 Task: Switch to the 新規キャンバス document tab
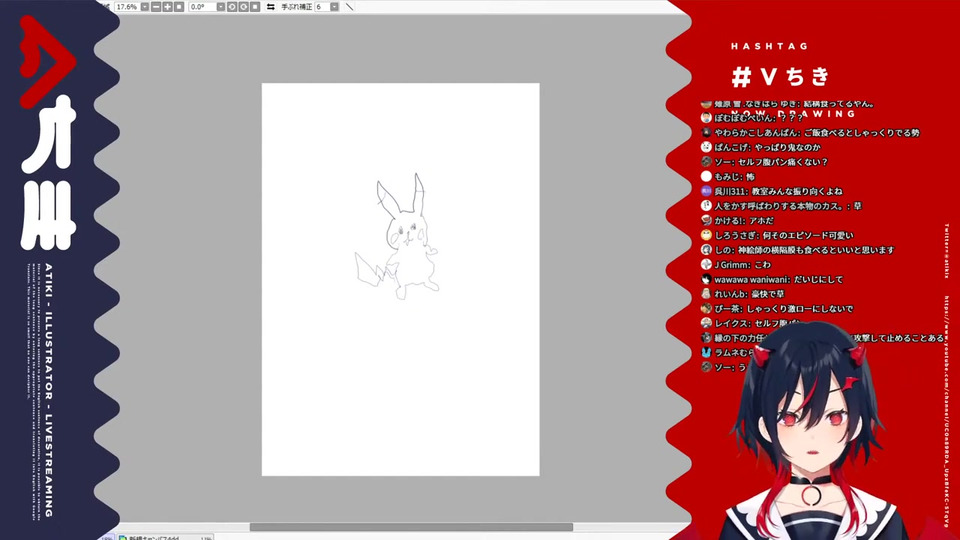[165, 537]
